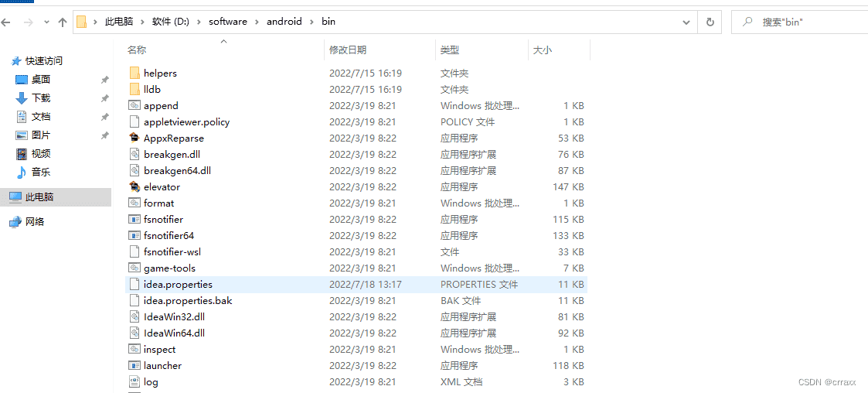This screenshot has height=393, width=868.
Task: Click the PROPERTIES 文件 type cell
Action: pyautogui.click(x=479, y=285)
